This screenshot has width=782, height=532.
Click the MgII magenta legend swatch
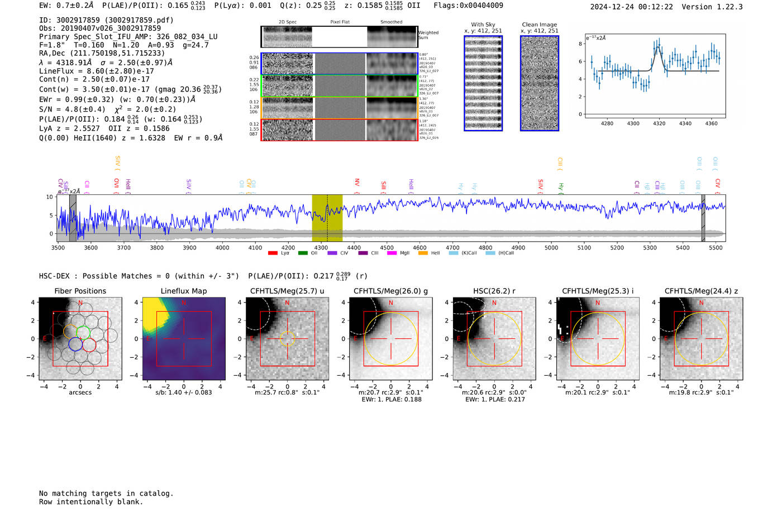pyautogui.click(x=393, y=253)
